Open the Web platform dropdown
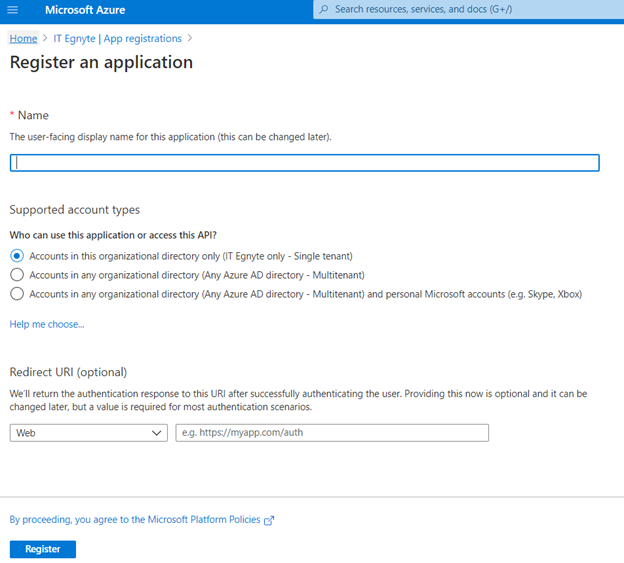 [x=89, y=432]
